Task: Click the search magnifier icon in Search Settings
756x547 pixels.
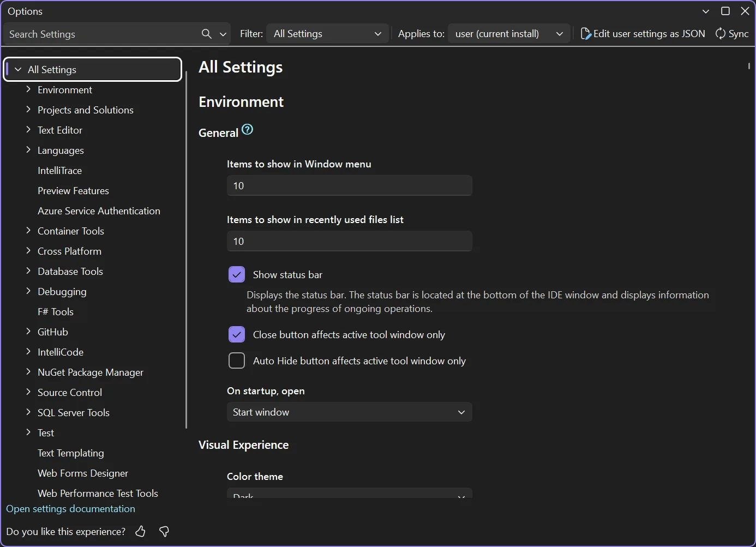Action: [206, 33]
